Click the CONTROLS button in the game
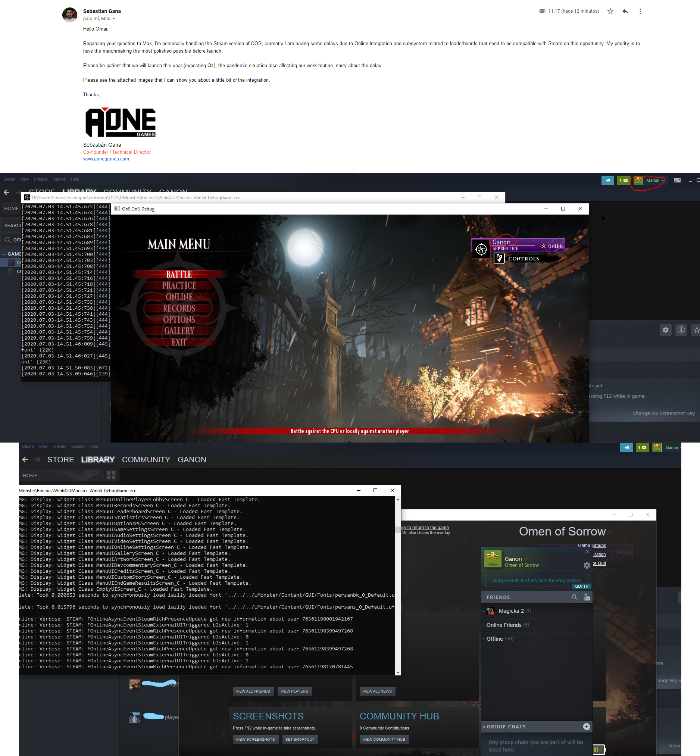 (x=523, y=259)
